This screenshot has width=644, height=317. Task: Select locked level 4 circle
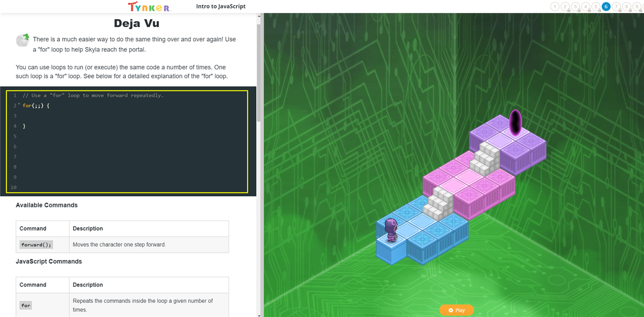586,7
